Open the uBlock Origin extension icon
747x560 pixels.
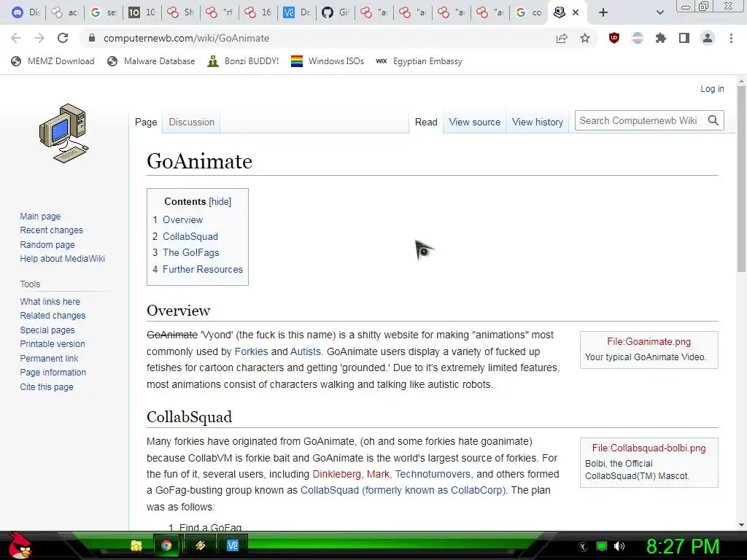[x=614, y=38]
